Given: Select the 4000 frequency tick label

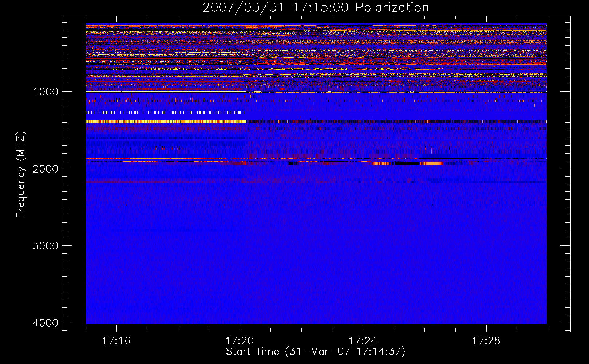Looking at the screenshot, I should coord(46,323).
